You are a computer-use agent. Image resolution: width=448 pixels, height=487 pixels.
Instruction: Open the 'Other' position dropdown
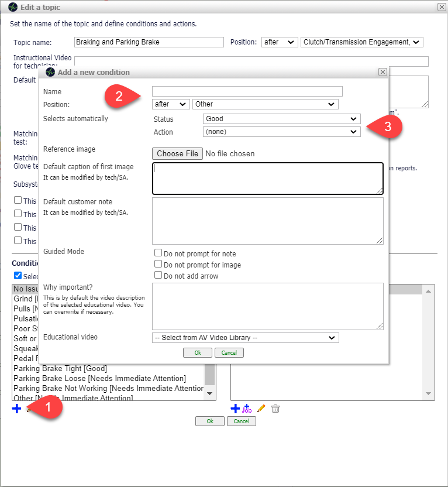click(266, 104)
